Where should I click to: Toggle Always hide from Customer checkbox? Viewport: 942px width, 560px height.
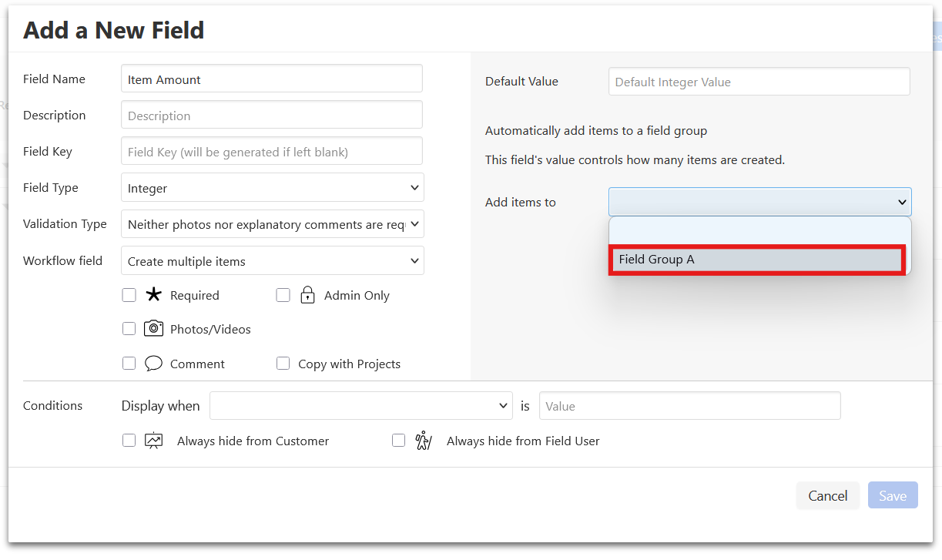pos(129,441)
